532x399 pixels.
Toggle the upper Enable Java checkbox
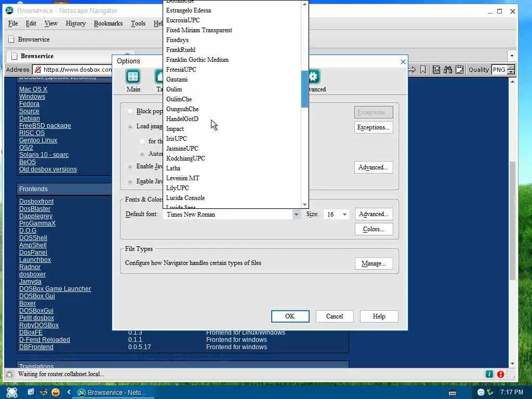[x=130, y=166]
